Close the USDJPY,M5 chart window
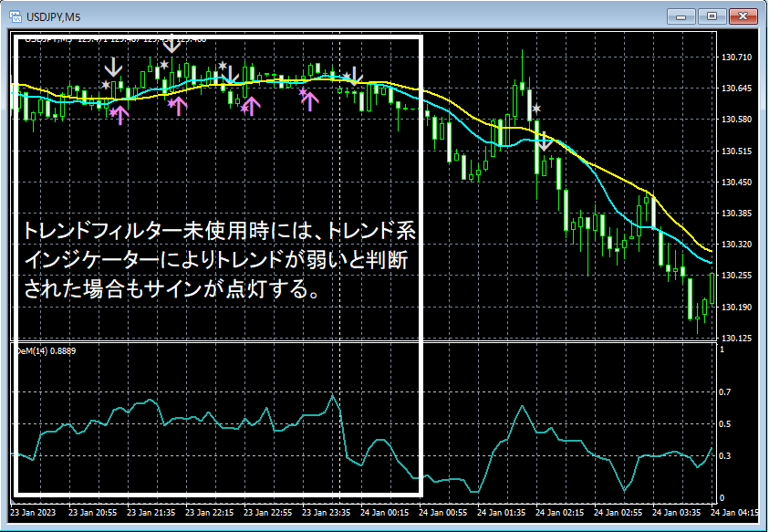769x532 pixels. (743, 16)
